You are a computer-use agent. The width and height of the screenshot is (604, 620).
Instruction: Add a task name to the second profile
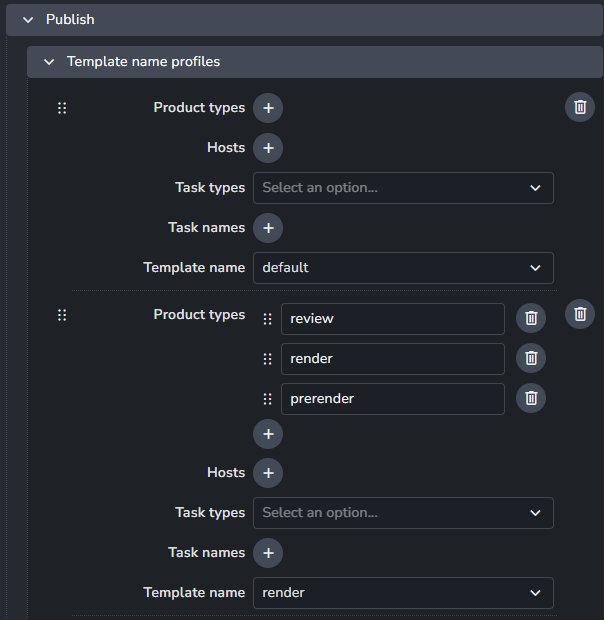click(x=267, y=553)
